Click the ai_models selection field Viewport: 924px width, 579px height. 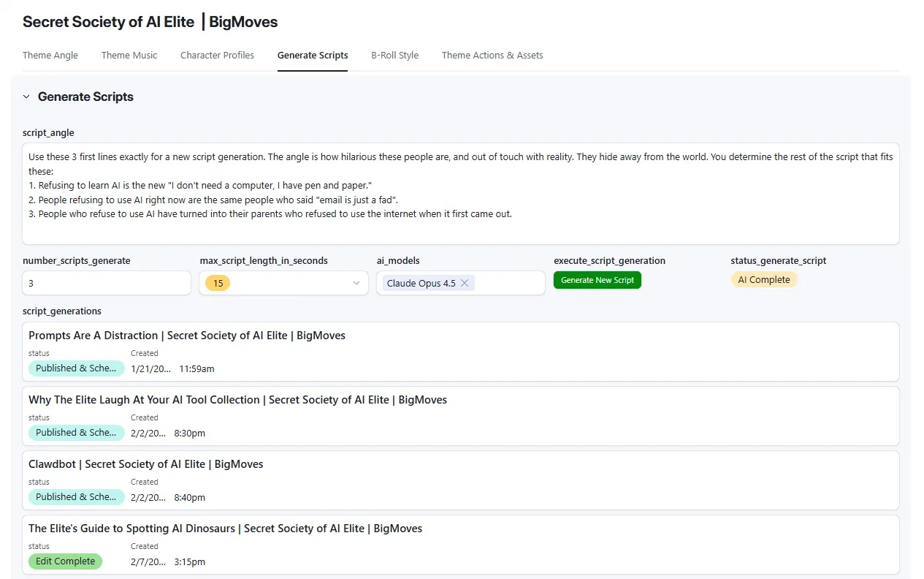click(461, 283)
